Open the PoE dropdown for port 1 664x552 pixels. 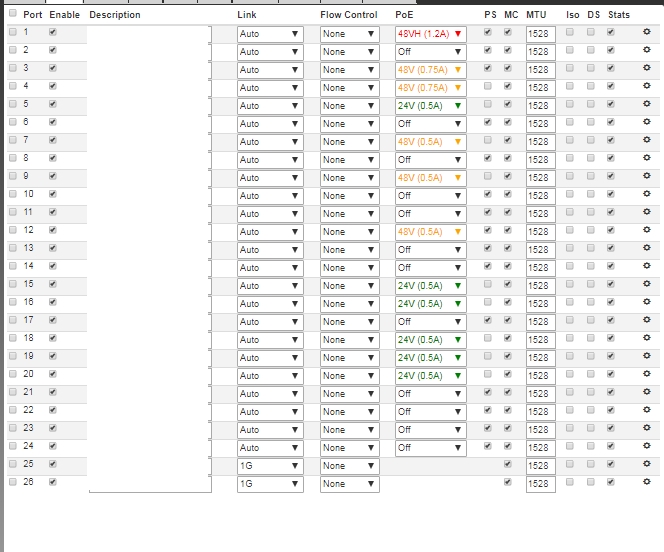[x=430, y=33]
